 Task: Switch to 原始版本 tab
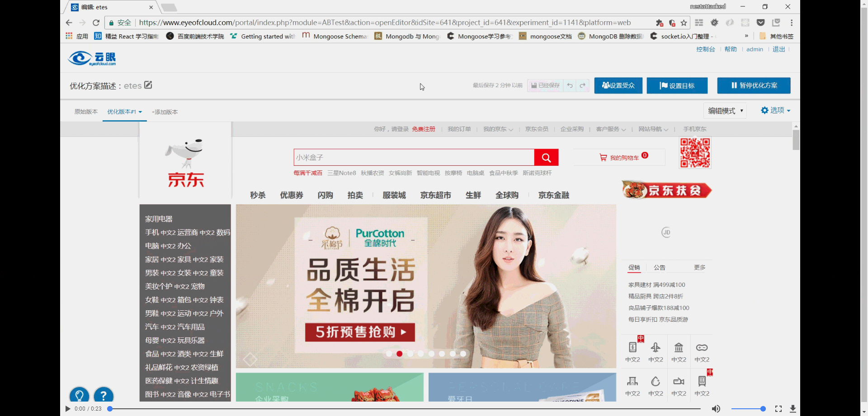pyautogui.click(x=86, y=112)
